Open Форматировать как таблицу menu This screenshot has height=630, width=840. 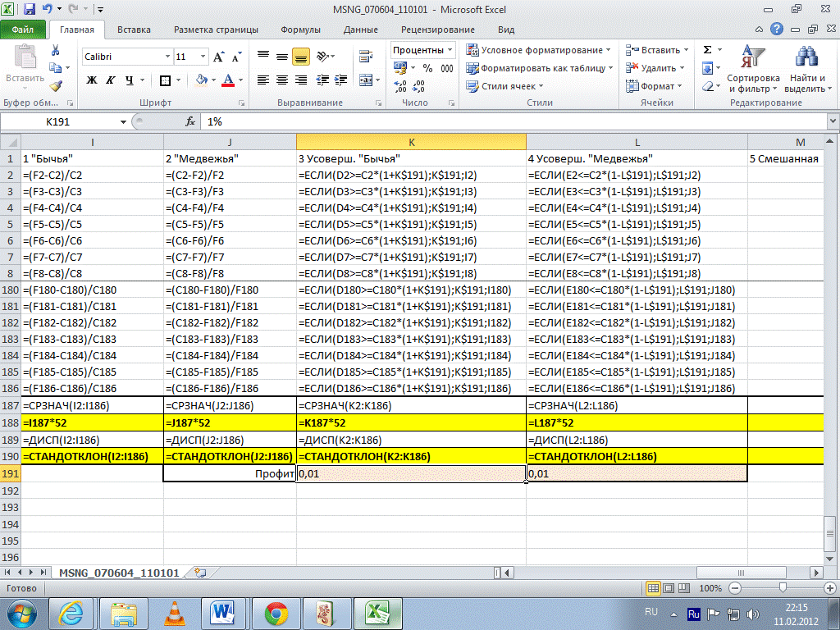pos(540,68)
